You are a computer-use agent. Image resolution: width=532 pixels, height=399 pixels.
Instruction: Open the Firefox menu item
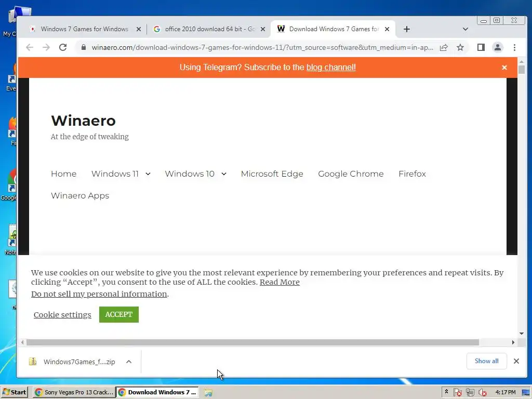(412, 174)
